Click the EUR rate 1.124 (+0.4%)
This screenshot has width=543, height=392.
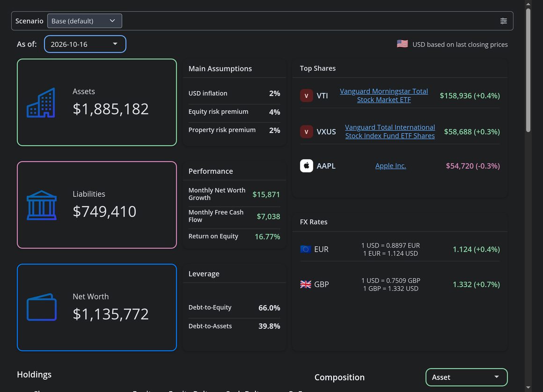[476, 249]
